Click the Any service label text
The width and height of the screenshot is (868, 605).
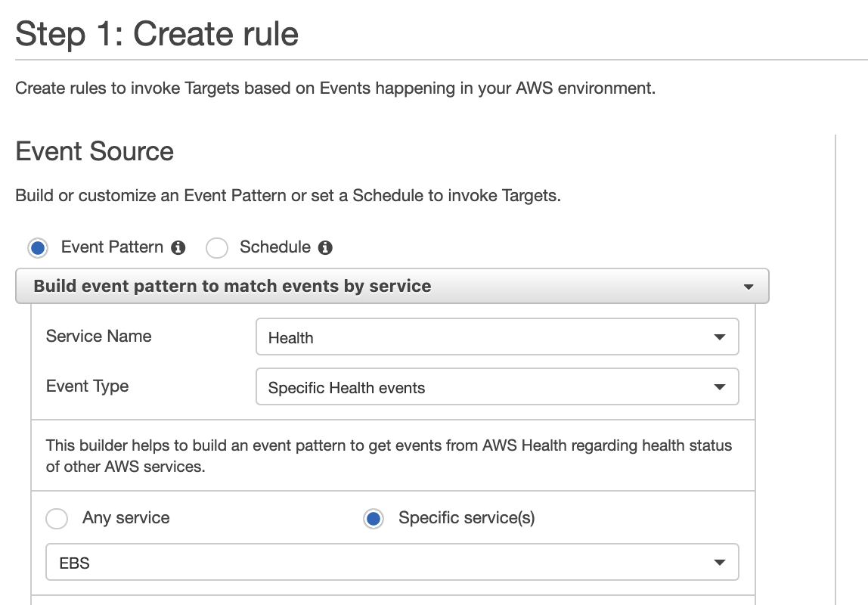126,517
